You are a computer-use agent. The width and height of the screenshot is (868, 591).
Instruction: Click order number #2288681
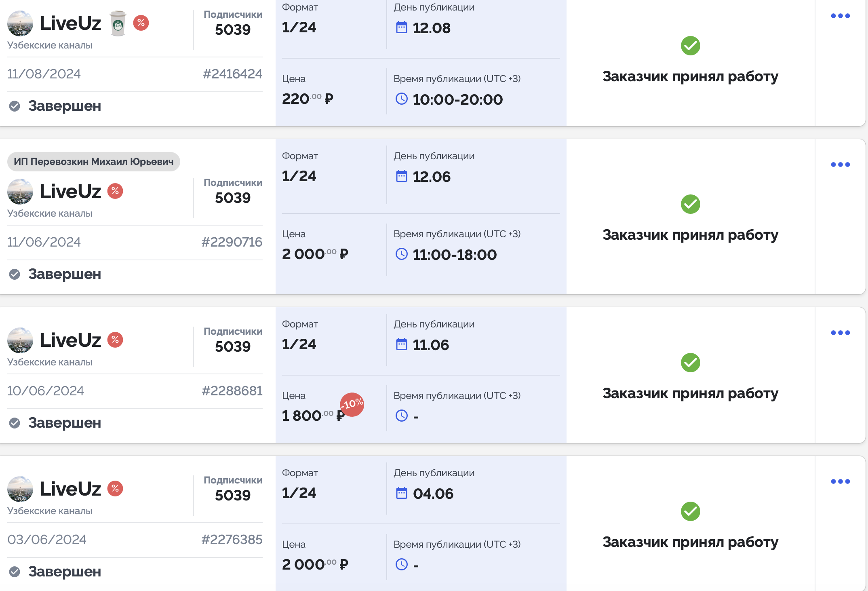pos(232,391)
